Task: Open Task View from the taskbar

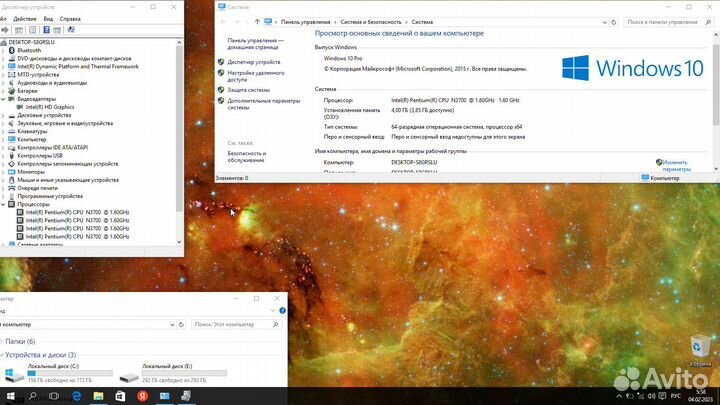Action: (54, 396)
